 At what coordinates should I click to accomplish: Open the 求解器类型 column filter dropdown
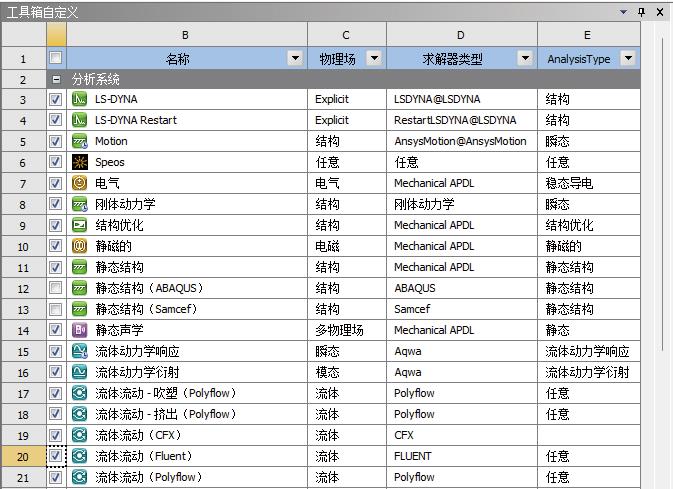pos(525,58)
